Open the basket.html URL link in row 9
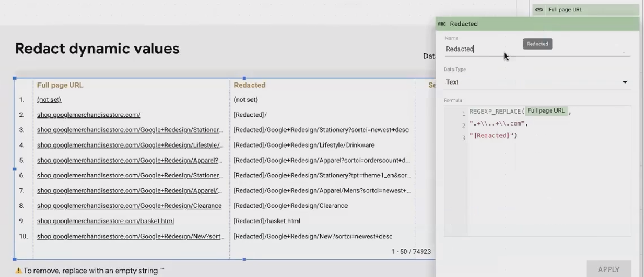 106,221
